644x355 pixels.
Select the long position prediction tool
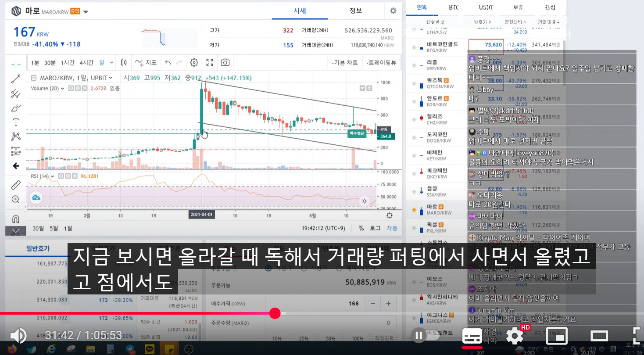coord(16,151)
